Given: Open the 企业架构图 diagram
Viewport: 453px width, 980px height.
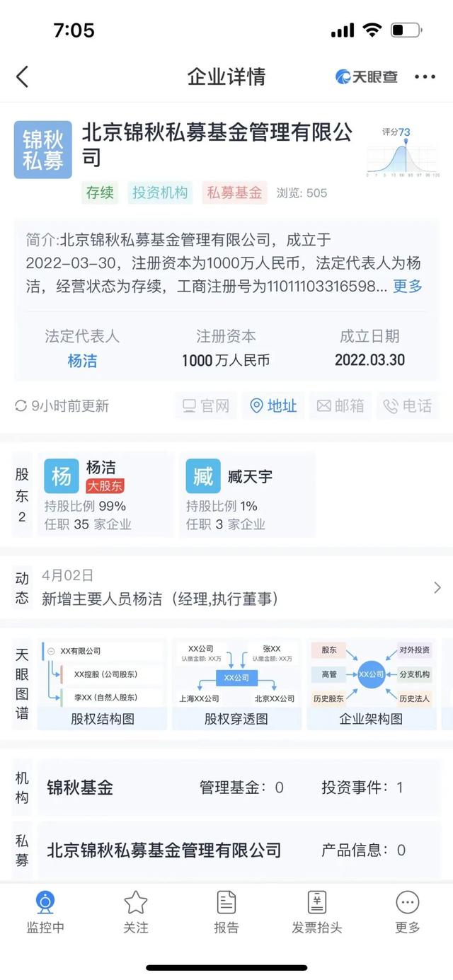Looking at the screenshot, I should pyautogui.click(x=371, y=685).
